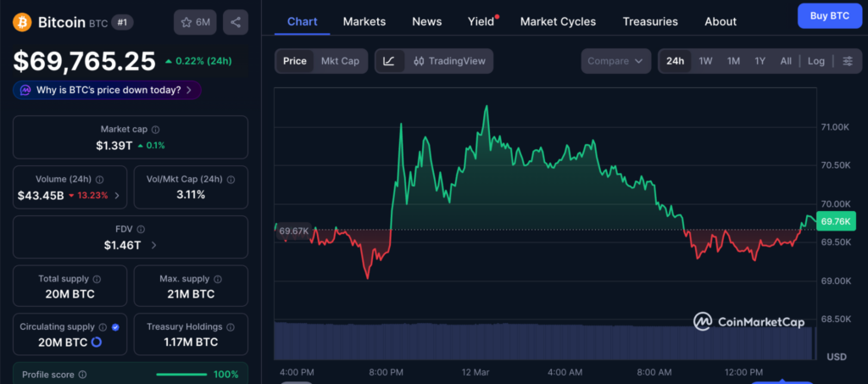Select the 1W time range

[x=705, y=61]
